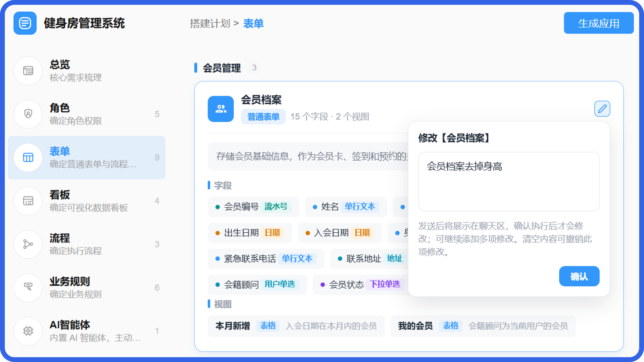The image size is (644, 362).
Task: Click the AI智能体 menu label
Action: [70, 325]
